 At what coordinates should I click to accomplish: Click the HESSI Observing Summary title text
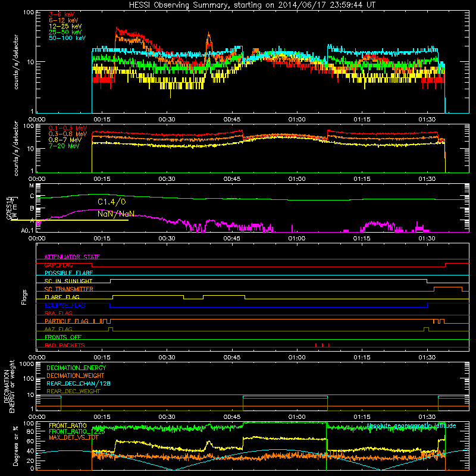pos(252,5)
